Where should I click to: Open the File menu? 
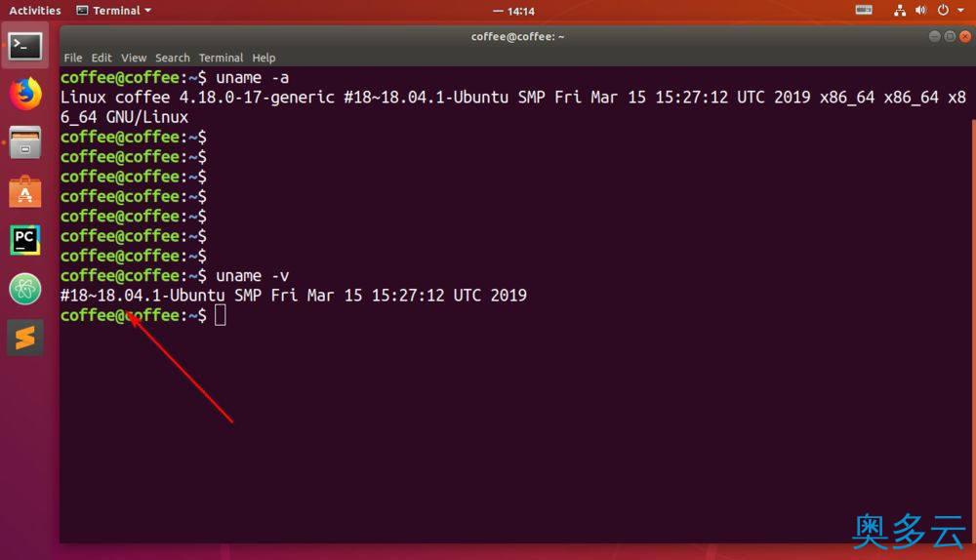pos(73,58)
